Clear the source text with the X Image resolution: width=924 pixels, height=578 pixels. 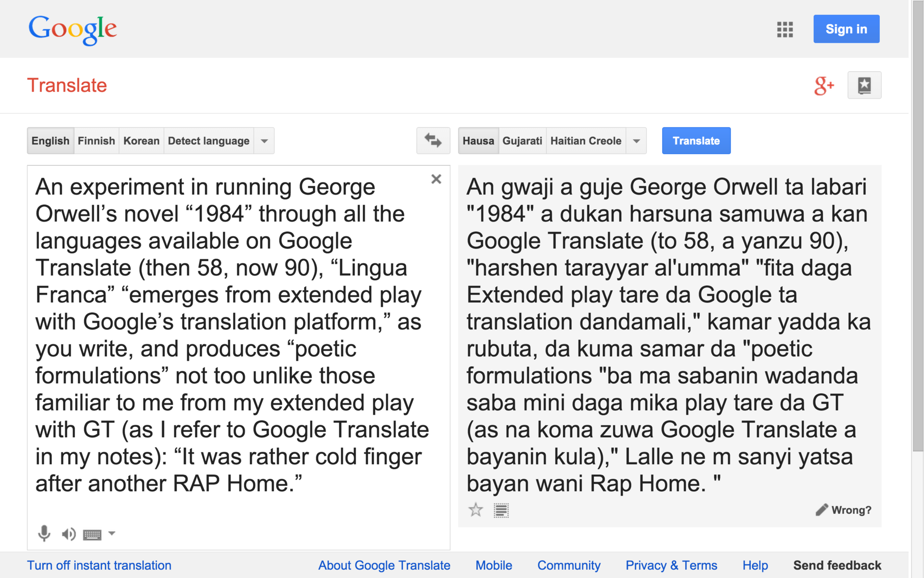click(436, 179)
